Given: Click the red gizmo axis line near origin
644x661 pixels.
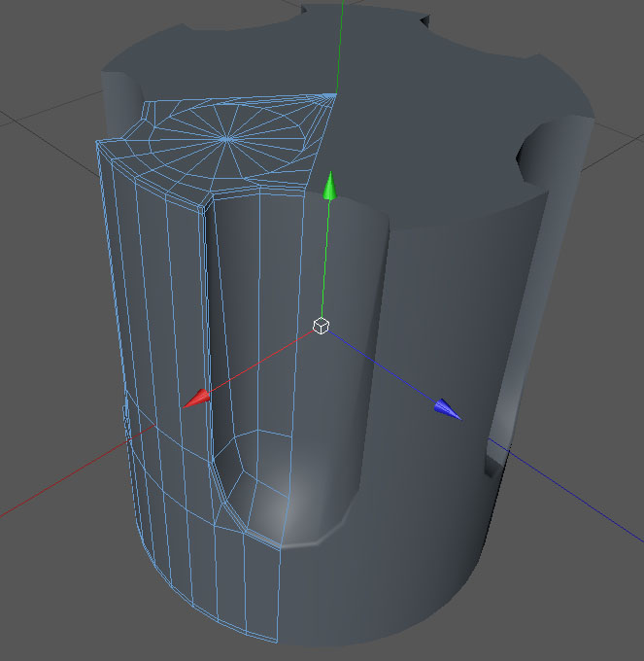Looking at the screenshot, I should (x=261, y=362).
